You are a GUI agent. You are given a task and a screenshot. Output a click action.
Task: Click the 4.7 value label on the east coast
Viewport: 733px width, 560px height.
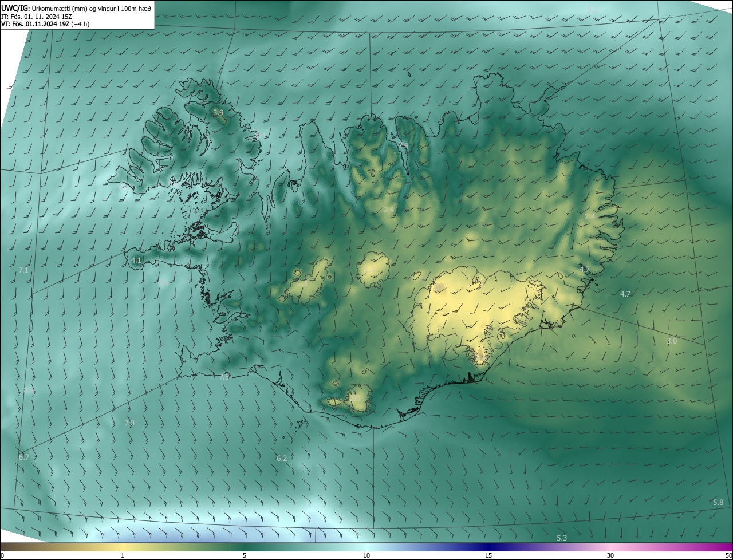coord(585,269)
